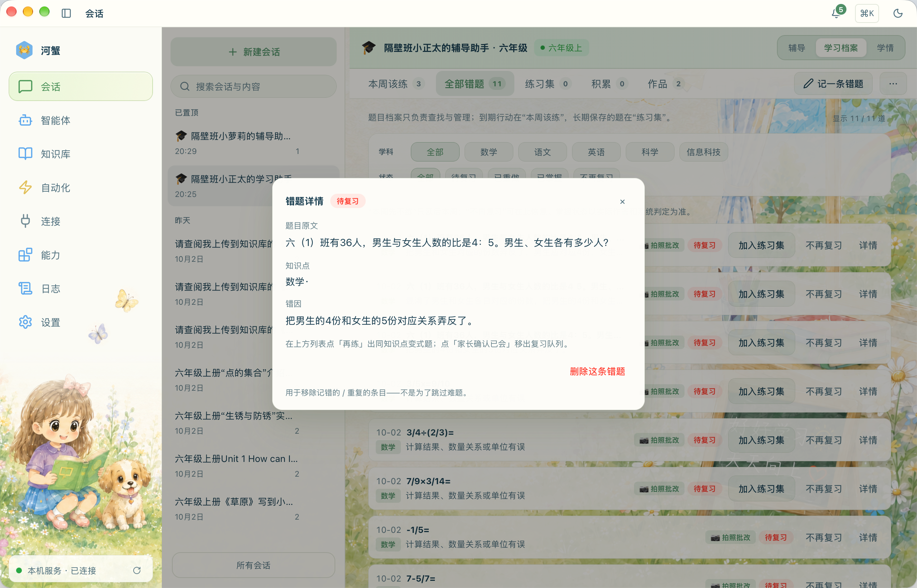This screenshot has height=588, width=917.
Task: Open 详情 for 3/4÷(2/3)=
Action: pyautogui.click(x=868, y=440)
